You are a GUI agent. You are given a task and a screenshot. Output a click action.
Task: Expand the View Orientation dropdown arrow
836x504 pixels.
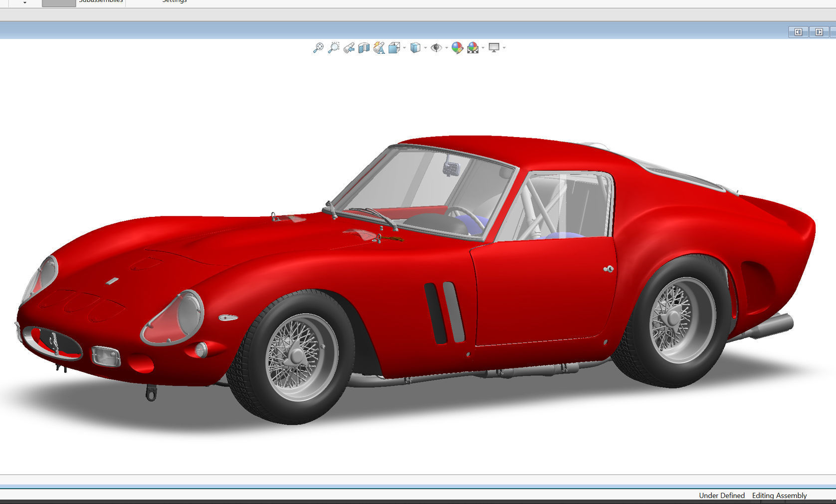pos(404,48)
